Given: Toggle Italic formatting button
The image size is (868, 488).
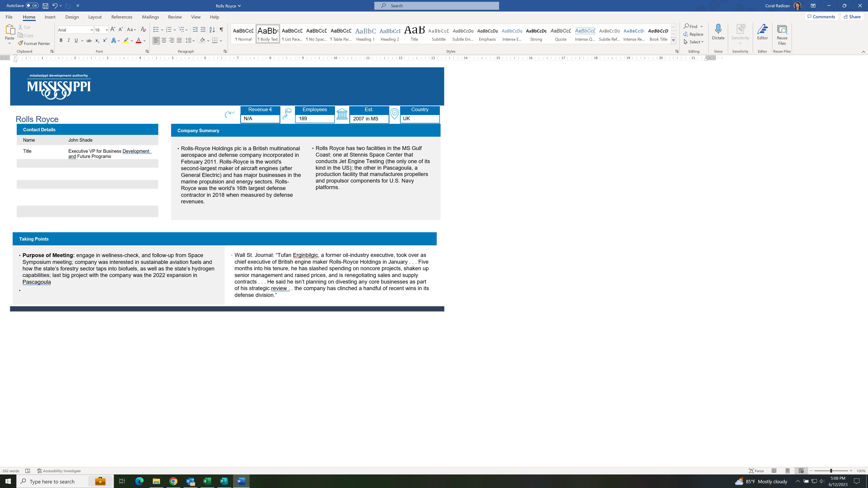Looking at the screenshot, I should pos(69,40).
